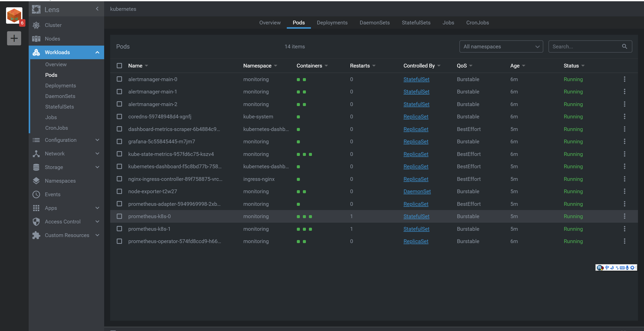
Task: Click the Cluster helm wheel icon
Action: click(36, 25)
